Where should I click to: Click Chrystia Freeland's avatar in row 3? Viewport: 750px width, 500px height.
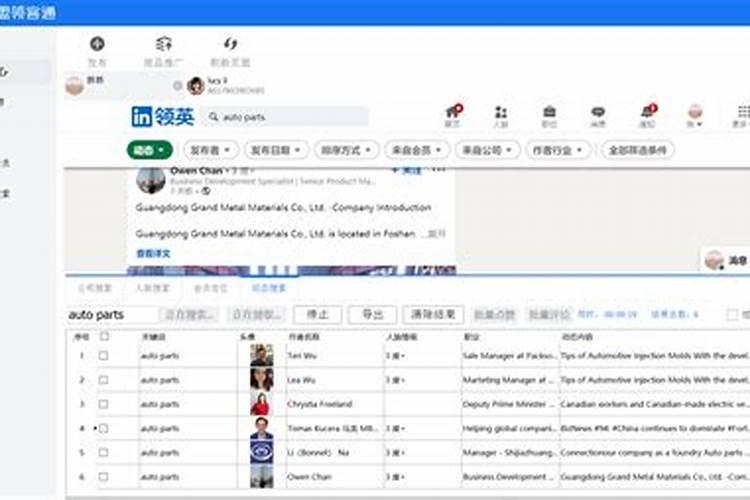click(x=262, y=404)
